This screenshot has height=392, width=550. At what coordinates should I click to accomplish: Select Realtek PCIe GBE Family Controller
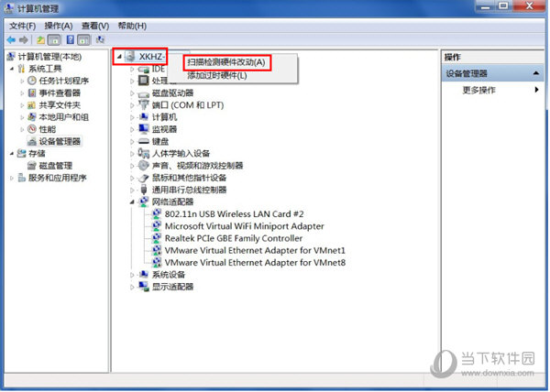pyautogui.click(x=233, y=238)
